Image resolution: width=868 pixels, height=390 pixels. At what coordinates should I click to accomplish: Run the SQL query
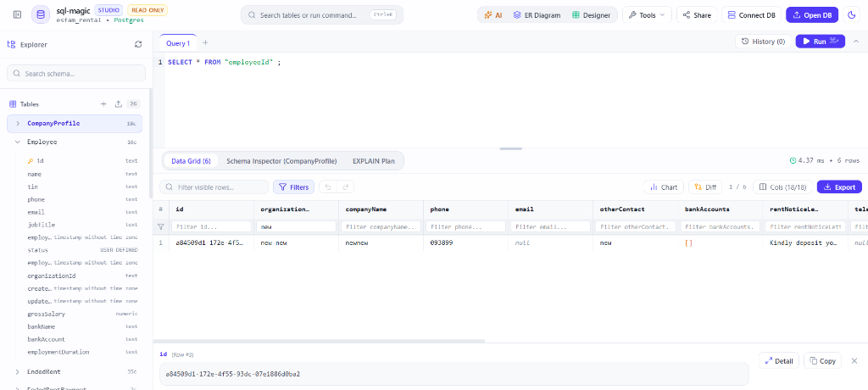(x=820, y=41)
